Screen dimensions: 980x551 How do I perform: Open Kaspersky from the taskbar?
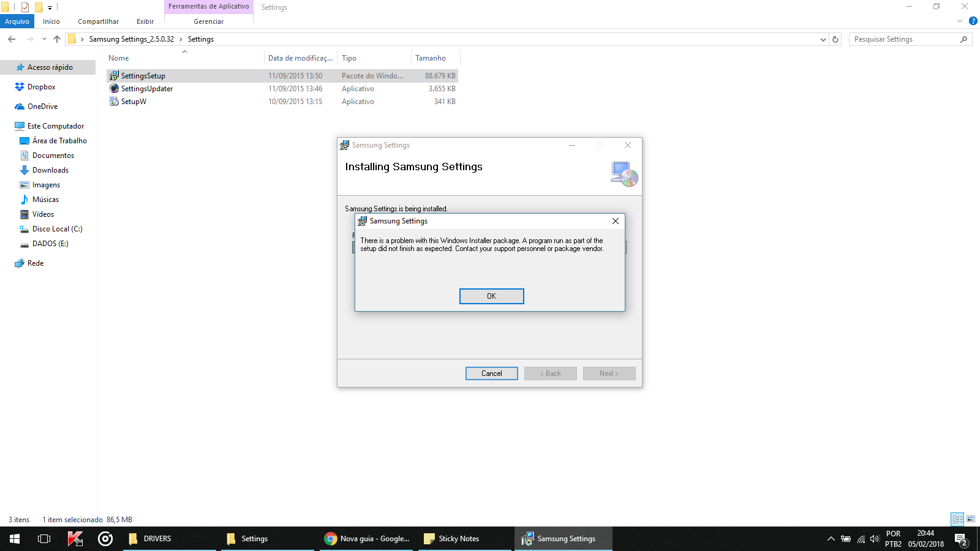[x=75, y=539]
